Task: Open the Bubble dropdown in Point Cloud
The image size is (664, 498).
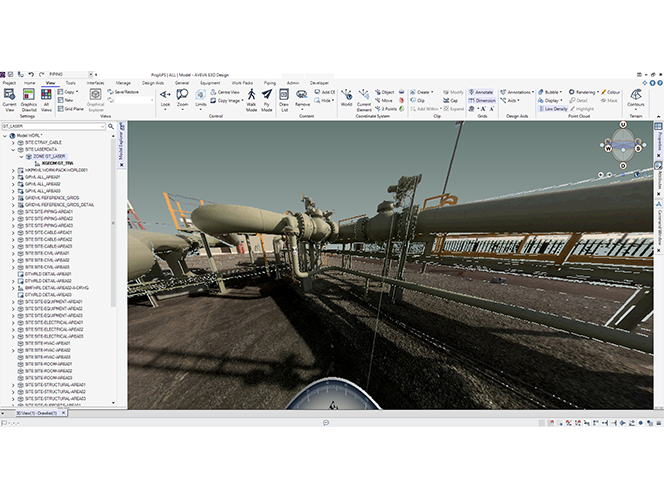Action: 552,92
